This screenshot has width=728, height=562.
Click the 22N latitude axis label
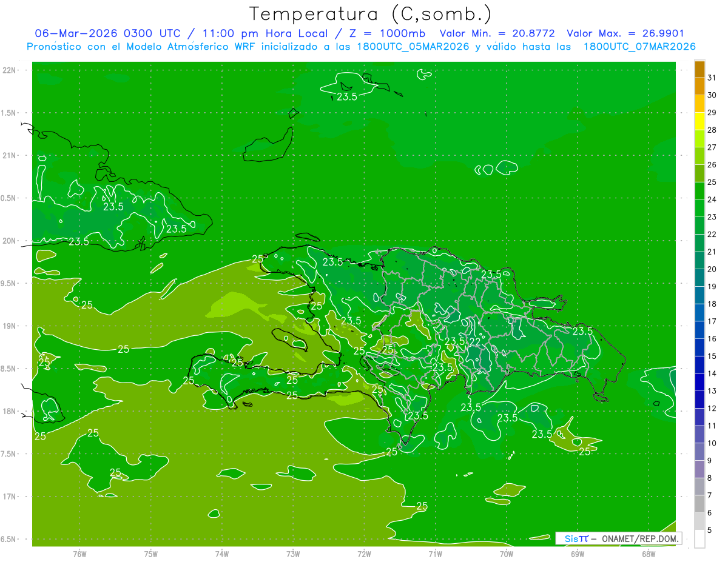tap(10, 70)
